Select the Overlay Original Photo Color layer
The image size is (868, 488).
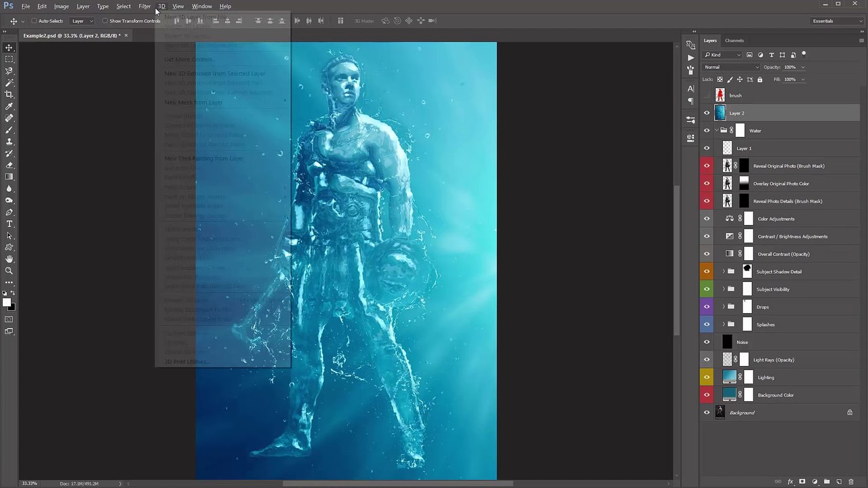(x=780, y=184)
